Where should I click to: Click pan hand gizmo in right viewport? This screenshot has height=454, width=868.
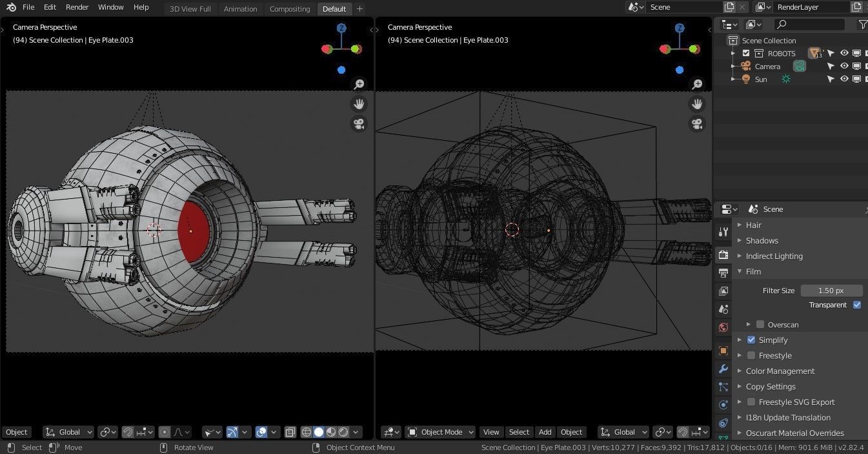[x=697, y=103]
